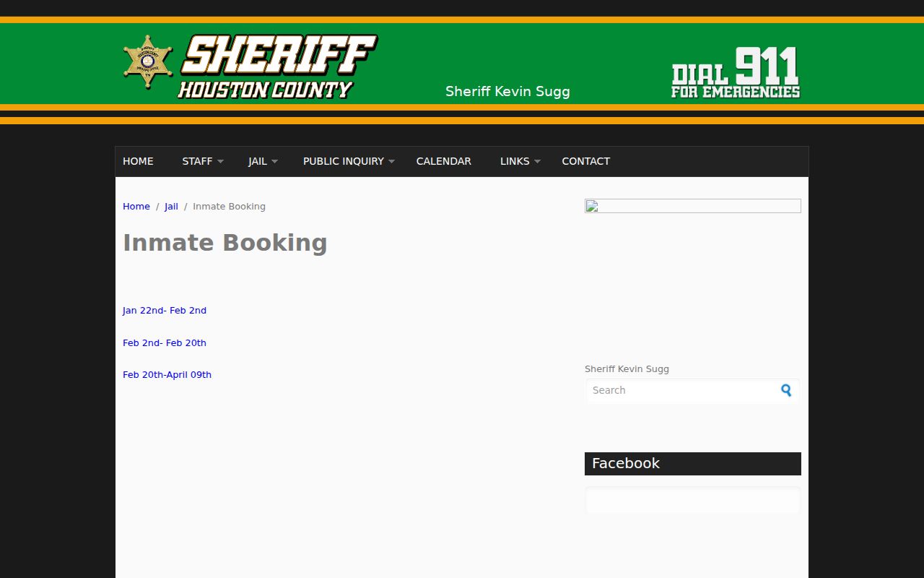
Task: Click the sheriff star badge logo
Action: pyautogui.click(x=148, y=62)
